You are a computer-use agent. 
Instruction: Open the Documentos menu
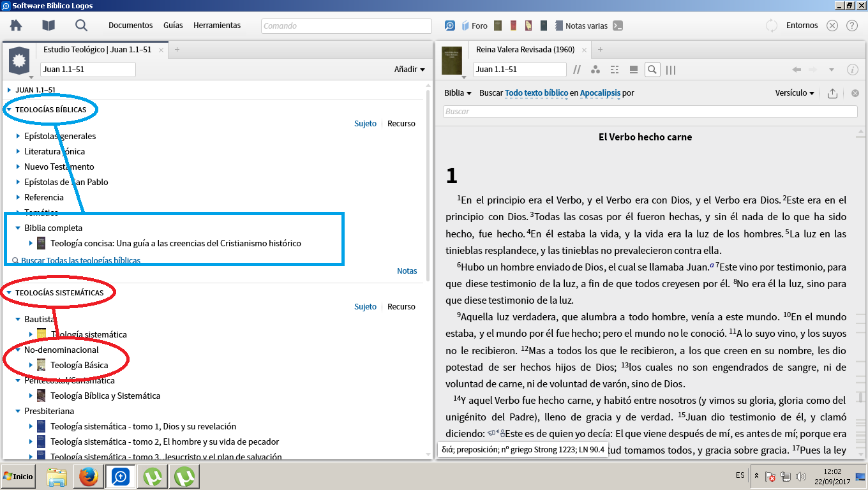pos(131,26)
